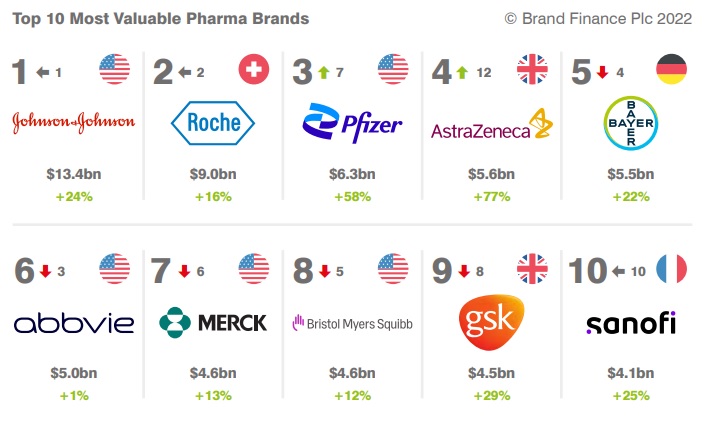Click the $13.4bn brand value
The image size is (713, 421).
74,174
